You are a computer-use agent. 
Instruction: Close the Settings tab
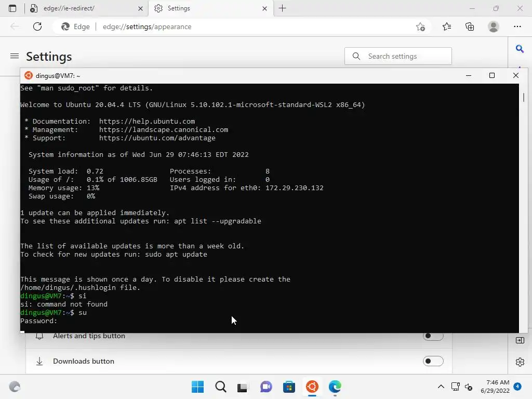264,8
